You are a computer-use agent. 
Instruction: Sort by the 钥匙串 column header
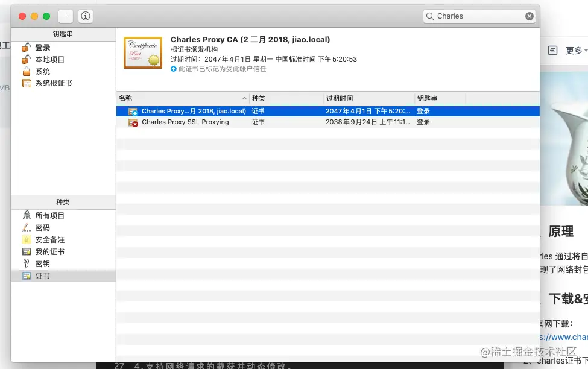coord(440,98)
